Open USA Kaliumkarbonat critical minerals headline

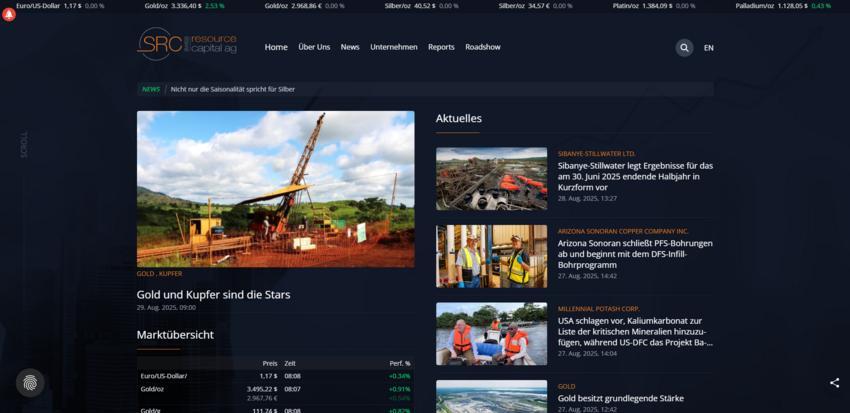[x=635, y=332]
